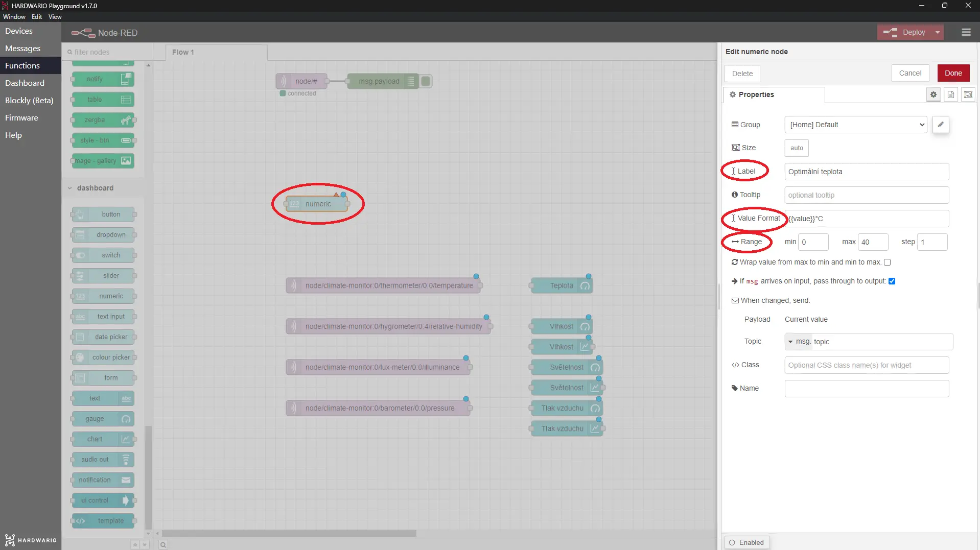Focus the filter nodes search box
980x550 pixels.
point(108,52)
